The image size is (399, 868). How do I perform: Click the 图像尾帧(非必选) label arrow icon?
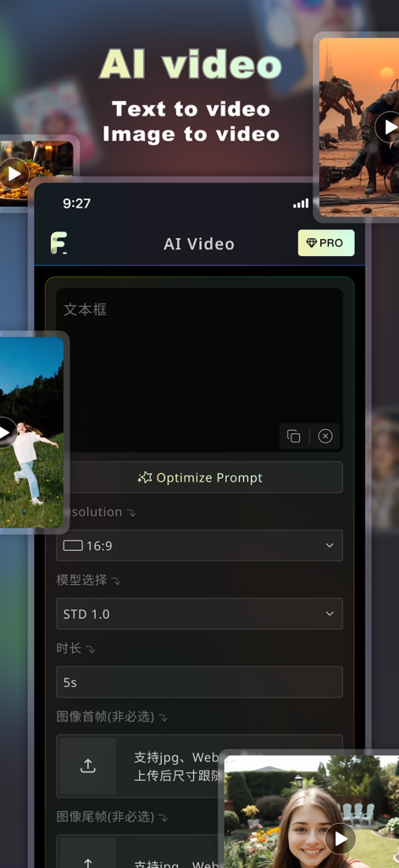pos(163,818)
